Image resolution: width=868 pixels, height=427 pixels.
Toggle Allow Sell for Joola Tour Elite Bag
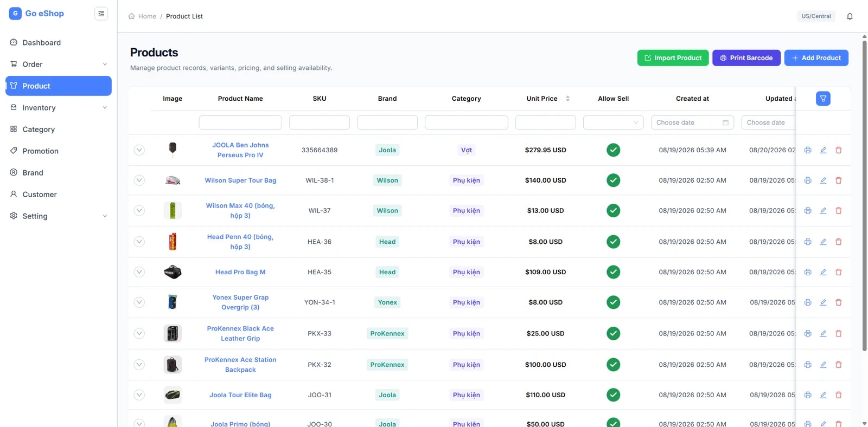pyautogui.click(x=614, y=395)
